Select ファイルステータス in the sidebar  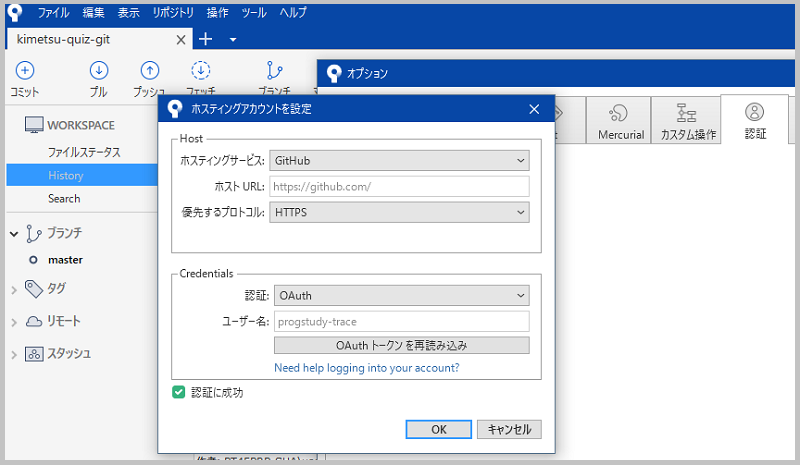point(84,152)
